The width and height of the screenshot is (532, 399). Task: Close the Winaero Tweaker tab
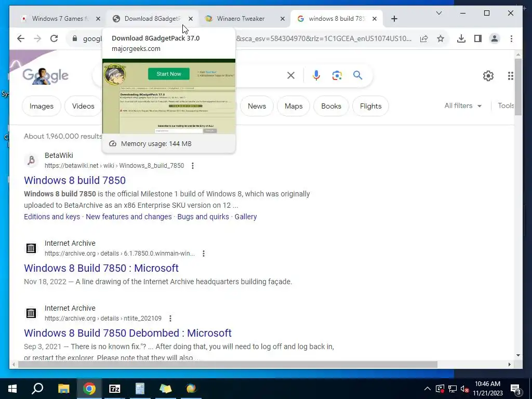(282, 19)
